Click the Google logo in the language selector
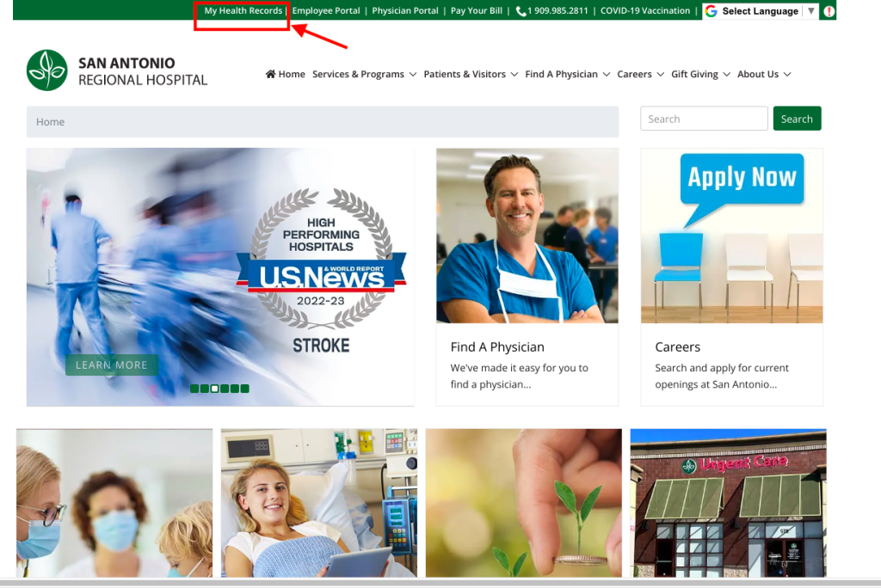 tap(712, 11)
